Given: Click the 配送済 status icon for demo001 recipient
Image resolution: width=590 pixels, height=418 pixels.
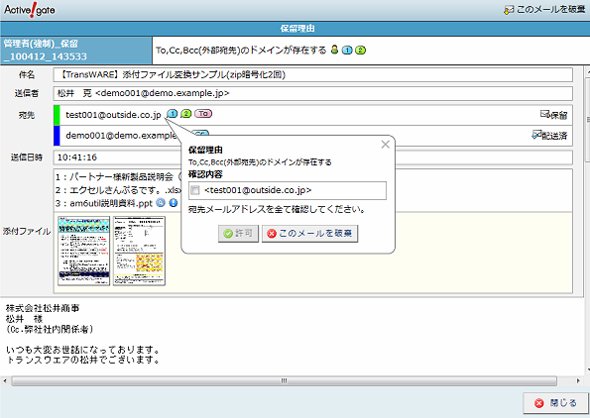Looking at the screenshot, I should (550, 135).
